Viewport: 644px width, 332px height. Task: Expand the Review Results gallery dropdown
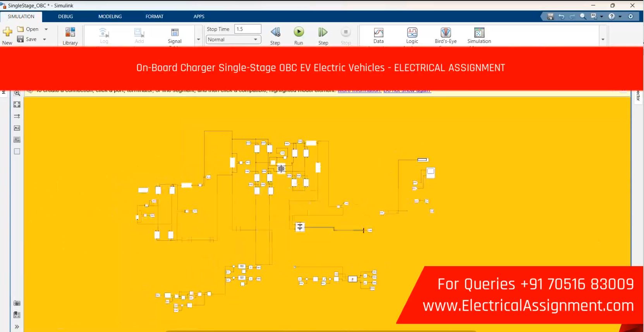coord(603,39)
